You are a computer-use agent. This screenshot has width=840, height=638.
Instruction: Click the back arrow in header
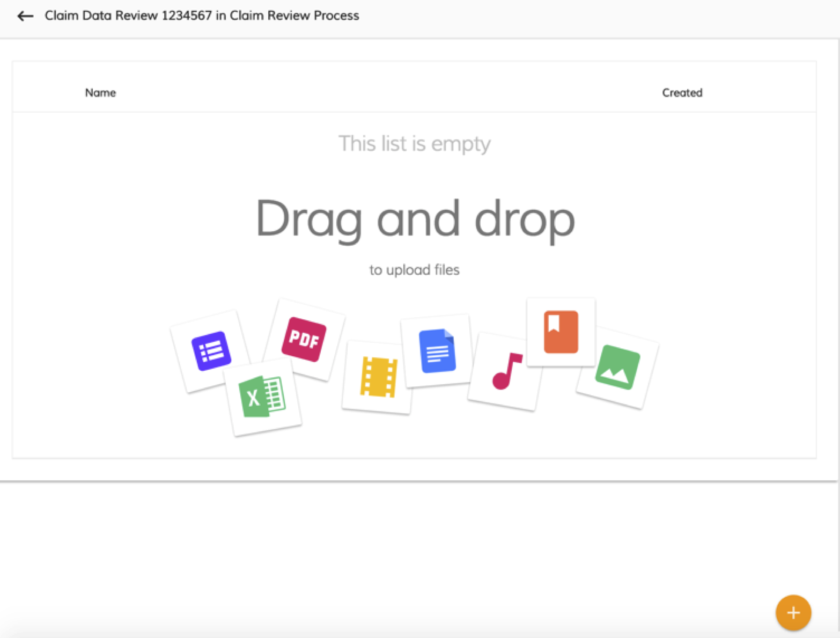[25, 16]
